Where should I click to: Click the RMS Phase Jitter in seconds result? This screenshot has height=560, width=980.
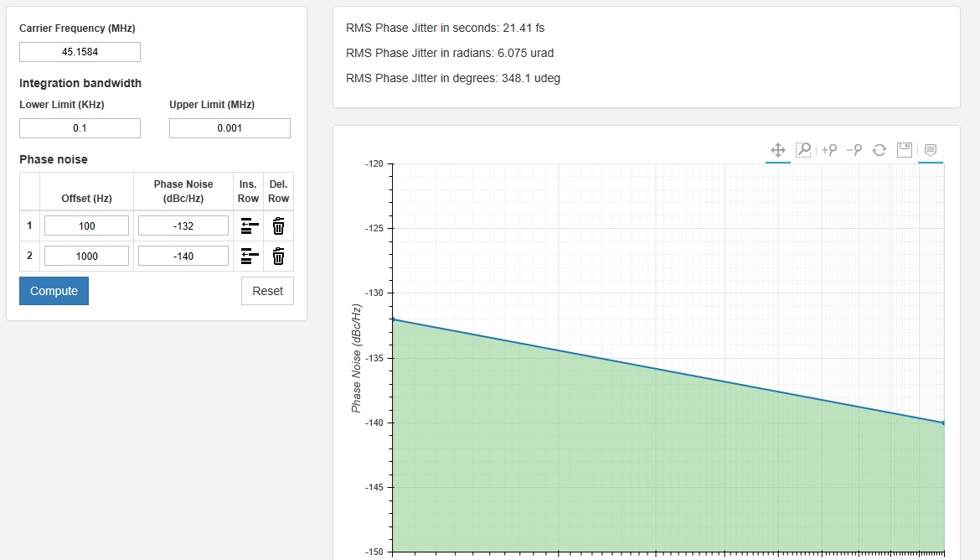pyautogui.click(x=445, y=29)
